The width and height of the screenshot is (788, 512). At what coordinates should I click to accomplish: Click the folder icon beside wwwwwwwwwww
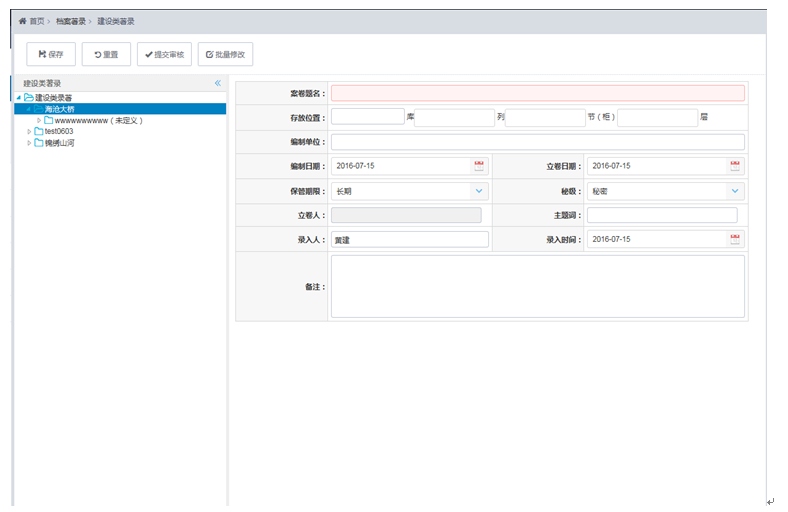pyautogui.click(x=49, y=120)
